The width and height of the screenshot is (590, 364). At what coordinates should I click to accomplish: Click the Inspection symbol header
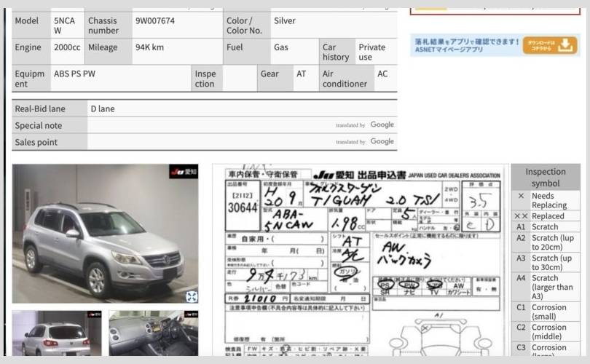pos(545,177)
